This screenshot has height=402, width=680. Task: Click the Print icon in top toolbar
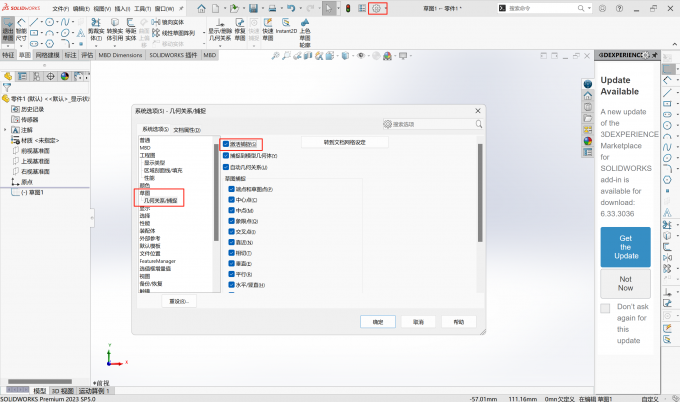(272, 8)
